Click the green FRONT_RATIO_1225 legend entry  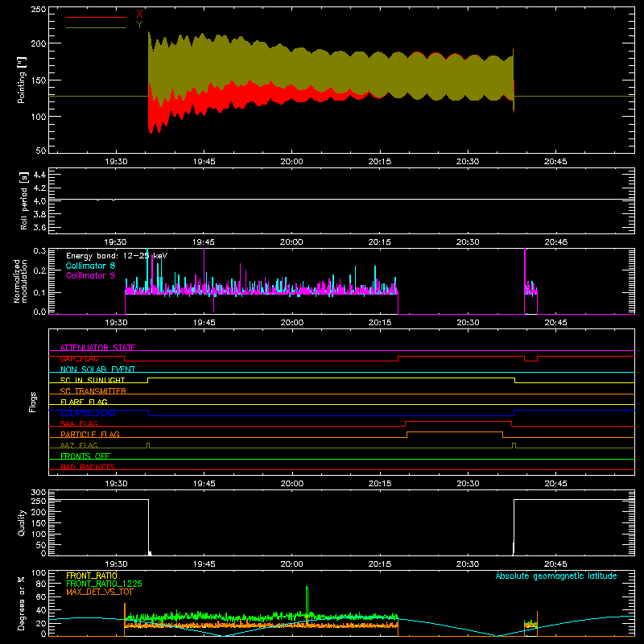(104, 584)
